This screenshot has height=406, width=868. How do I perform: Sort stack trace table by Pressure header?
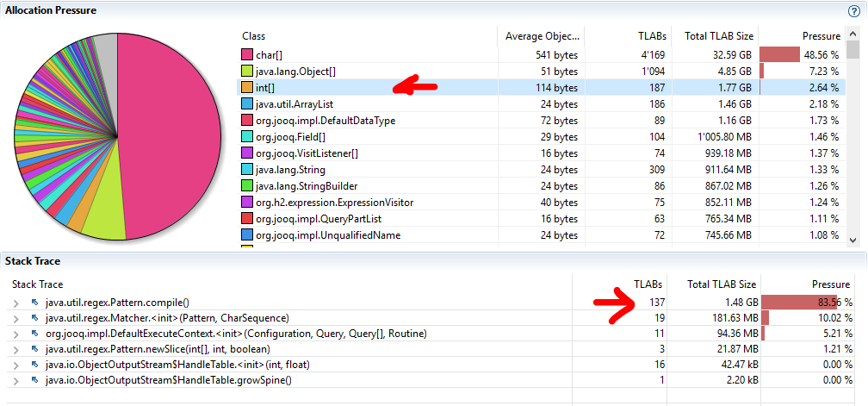click(809, 284)
